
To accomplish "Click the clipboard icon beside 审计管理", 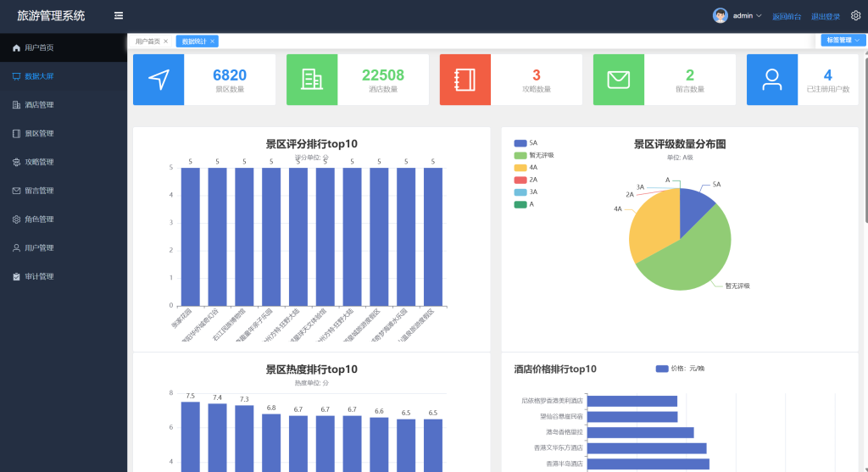I will pos(16,276).
